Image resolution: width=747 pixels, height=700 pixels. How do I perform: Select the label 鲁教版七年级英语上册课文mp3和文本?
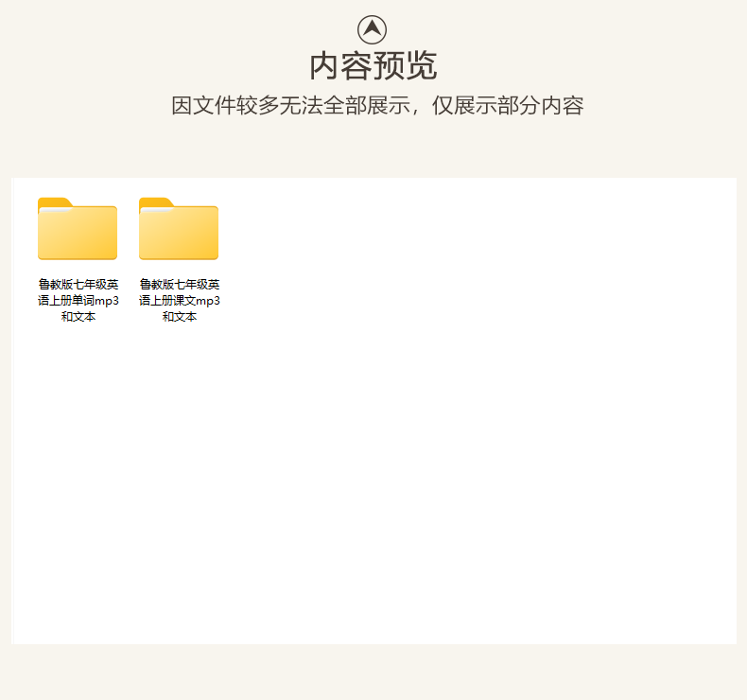click(x=179, y=300)
